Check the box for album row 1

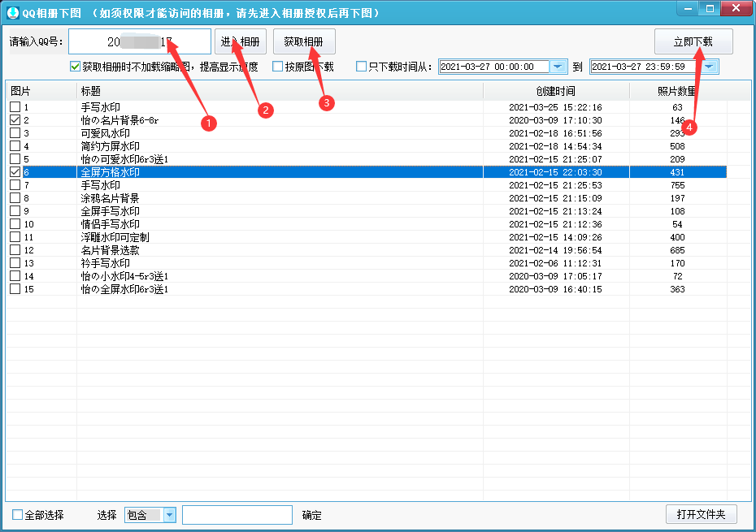pyautogui.click(x=15, y=107)
